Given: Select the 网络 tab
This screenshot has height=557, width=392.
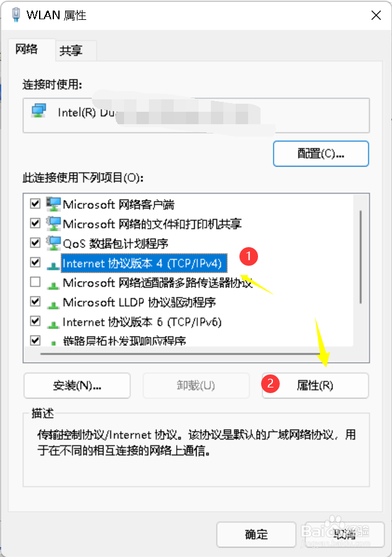Looking at the screenshot, I should (x=26, y=49).
